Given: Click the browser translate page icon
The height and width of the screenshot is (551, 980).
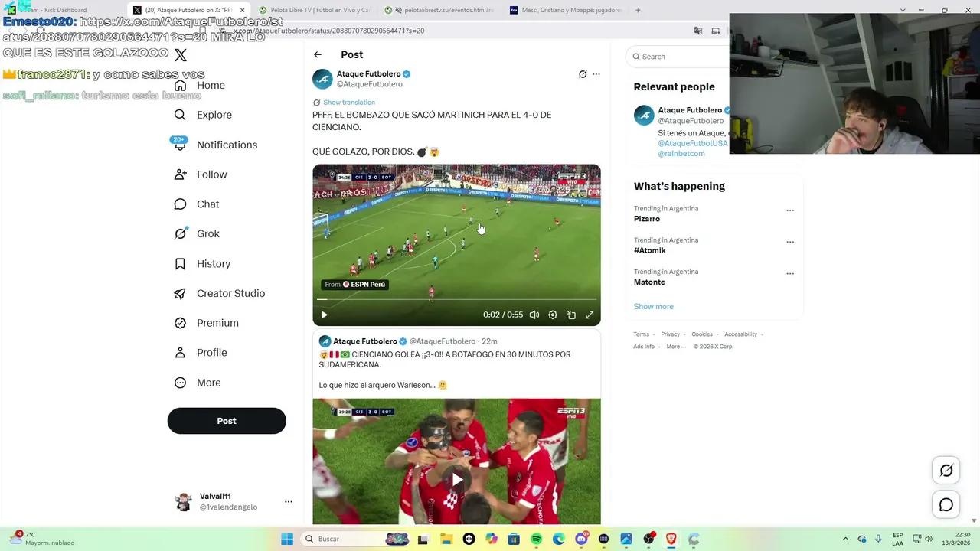Looking at the screenshot, I should (x=698, y=31).
